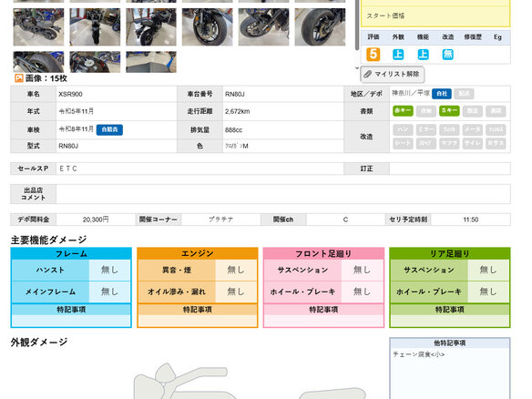Click the blue 上 badge under 機能
Screen dimensions: 532x399
[423, 55]
